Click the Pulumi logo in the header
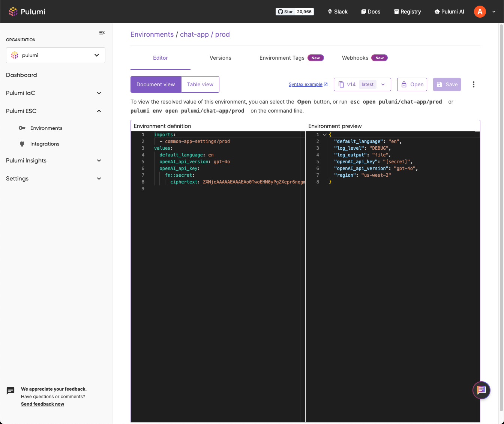Viewport: 504px width, 424px height. tap(27, 12)
